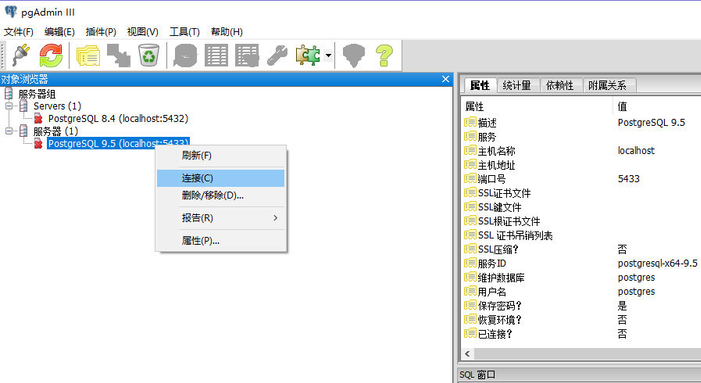Collapse the 服务器 (1) tree node
701x383 pixels.
(8, 131)
